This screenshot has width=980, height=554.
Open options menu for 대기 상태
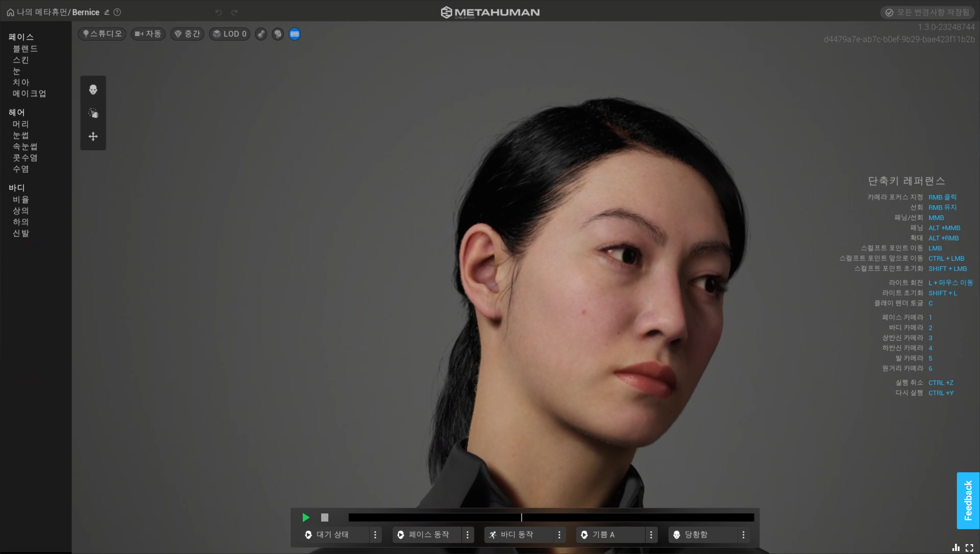tap(375, 535)
